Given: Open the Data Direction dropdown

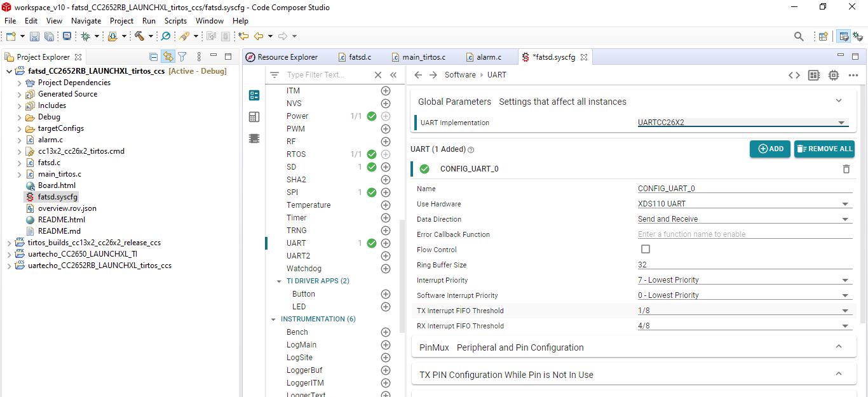Looking at the screenshot, I should (x=745, y=219).
